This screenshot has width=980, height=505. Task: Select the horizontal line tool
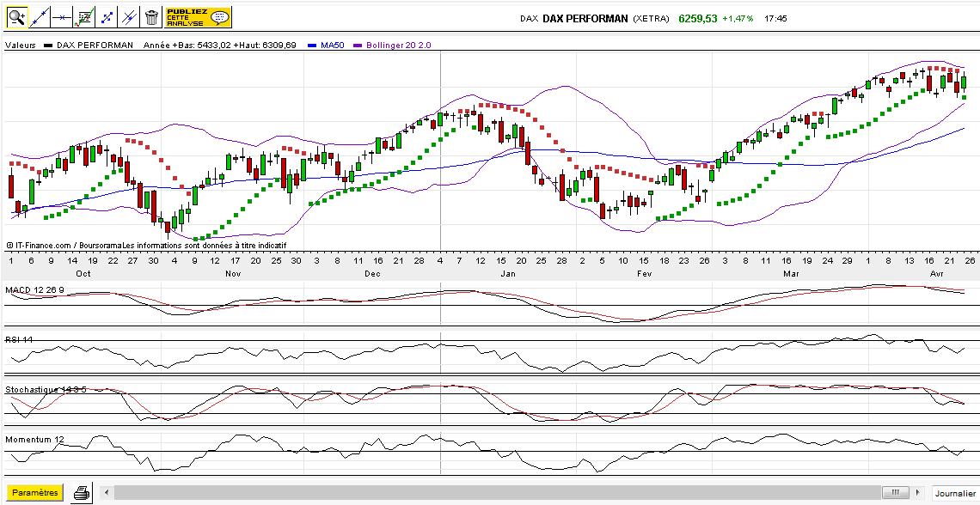(x=62, y=17)
